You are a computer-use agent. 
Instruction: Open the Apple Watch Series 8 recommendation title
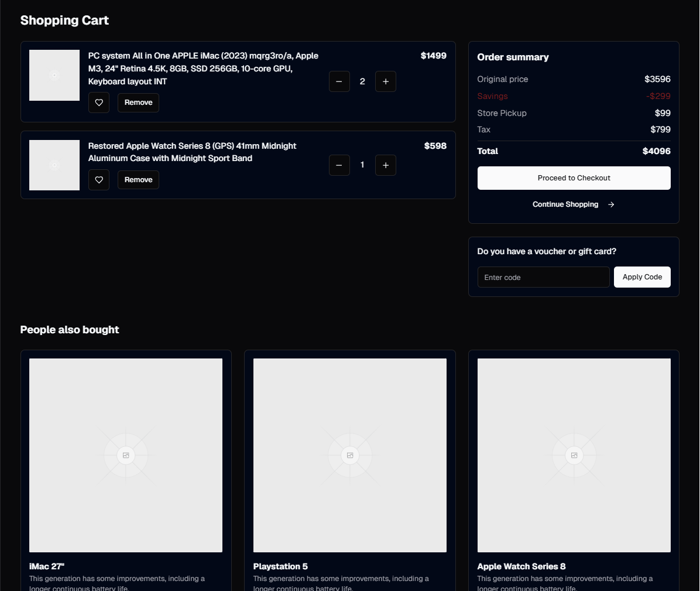pyautogui.click(x=521, y=566)
